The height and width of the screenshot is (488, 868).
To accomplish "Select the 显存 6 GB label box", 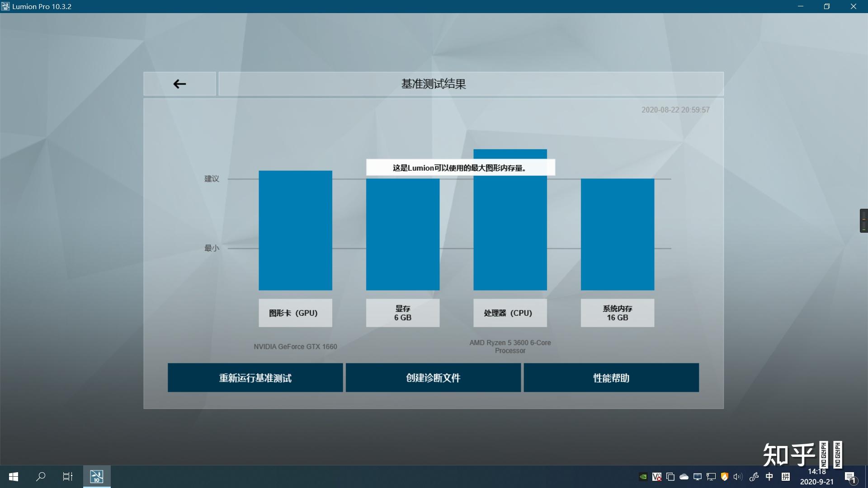I will click(403, 313).
